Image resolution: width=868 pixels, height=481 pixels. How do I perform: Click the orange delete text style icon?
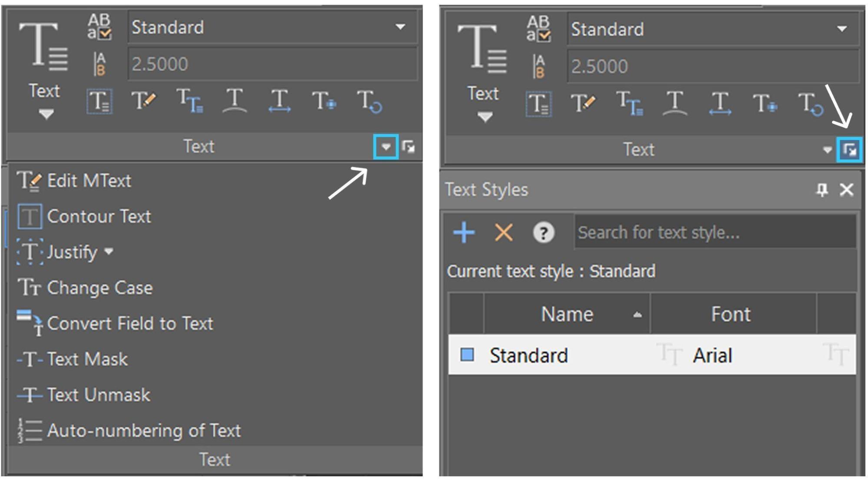[x=504, y=232]
